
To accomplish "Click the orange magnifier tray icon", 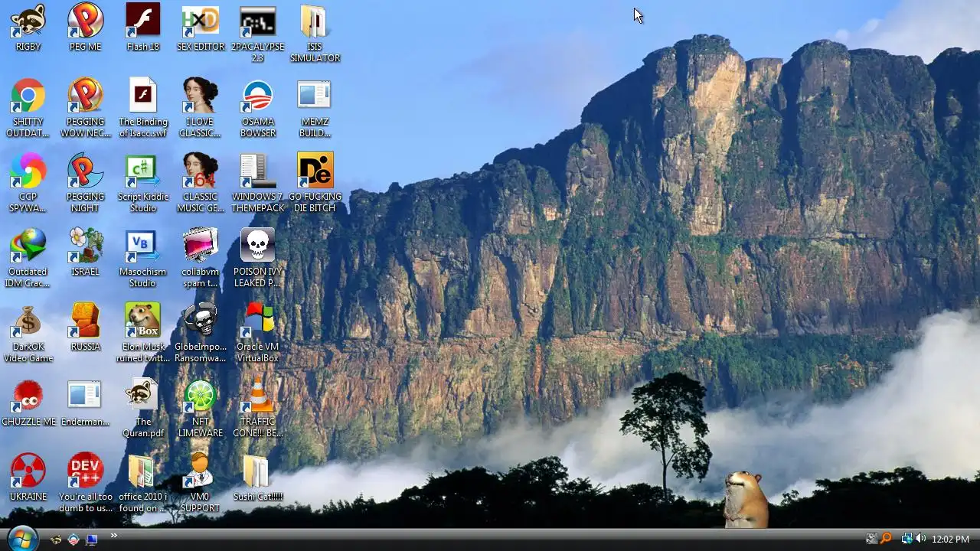I will (887, 539).
